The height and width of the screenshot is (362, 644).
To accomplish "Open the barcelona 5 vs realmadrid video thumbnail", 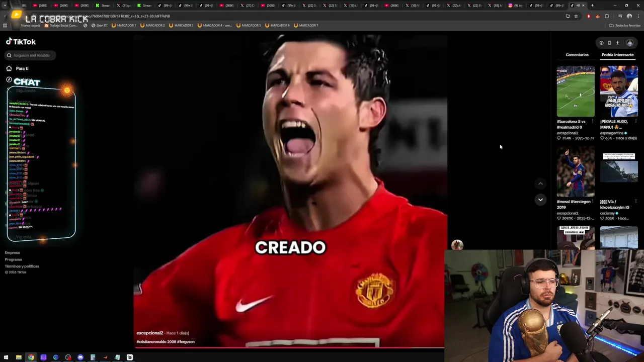I will tap(576, 92).
